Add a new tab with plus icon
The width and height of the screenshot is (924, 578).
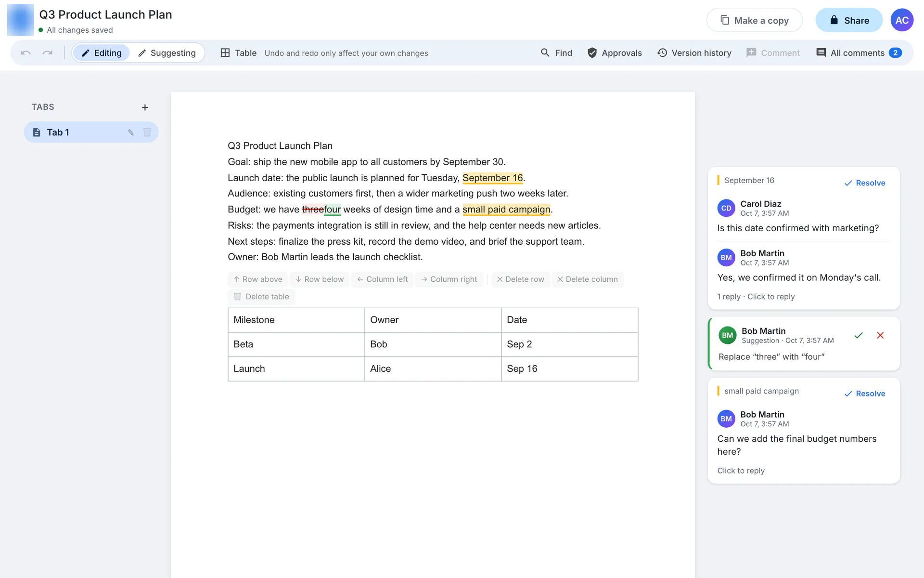click(x=145, y=107)
